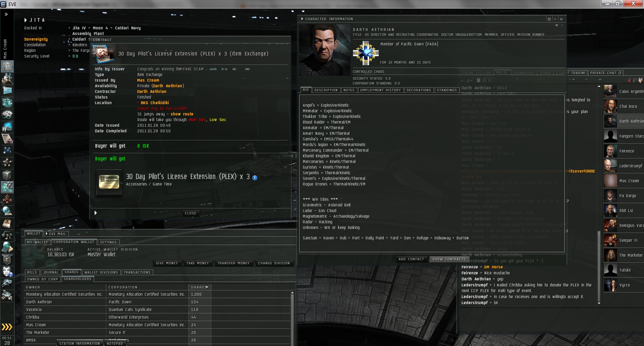Click the Add Contact button
The height and width of the screenshot is (346, 644).
pyautogui.click(x=411, y=259)
